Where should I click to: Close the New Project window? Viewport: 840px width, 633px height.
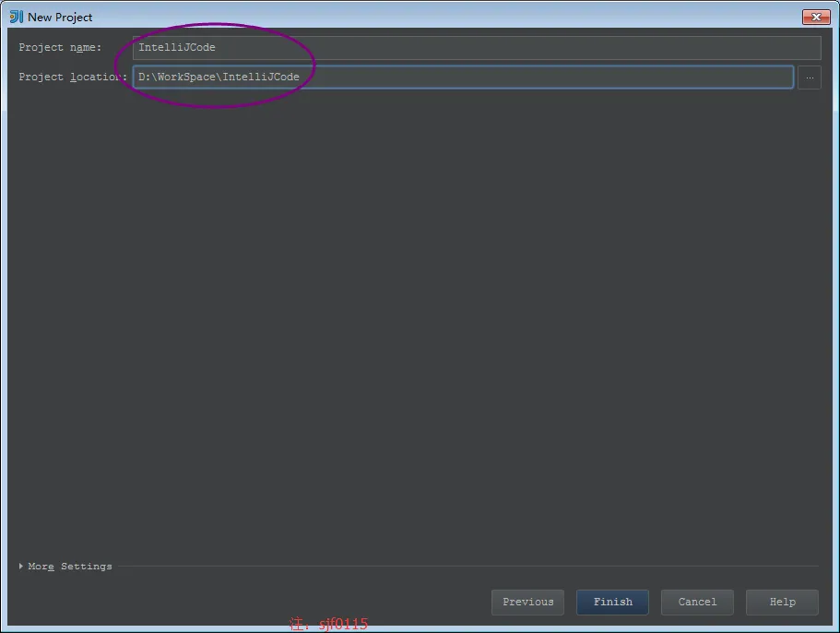tap(816, 18)
